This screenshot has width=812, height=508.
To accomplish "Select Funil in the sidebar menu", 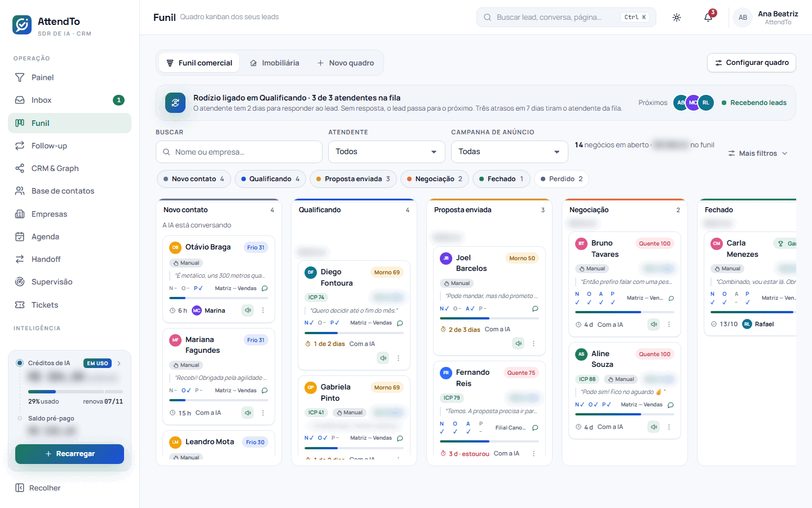I will click(69, 123).
